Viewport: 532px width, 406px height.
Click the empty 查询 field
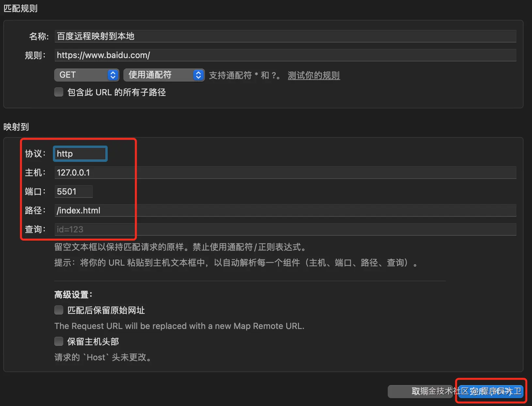[x=285, y=229]
